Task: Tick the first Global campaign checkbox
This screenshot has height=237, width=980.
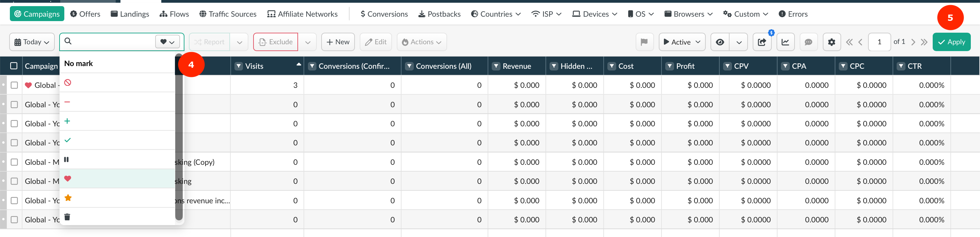Action: (x=14, y=85)
